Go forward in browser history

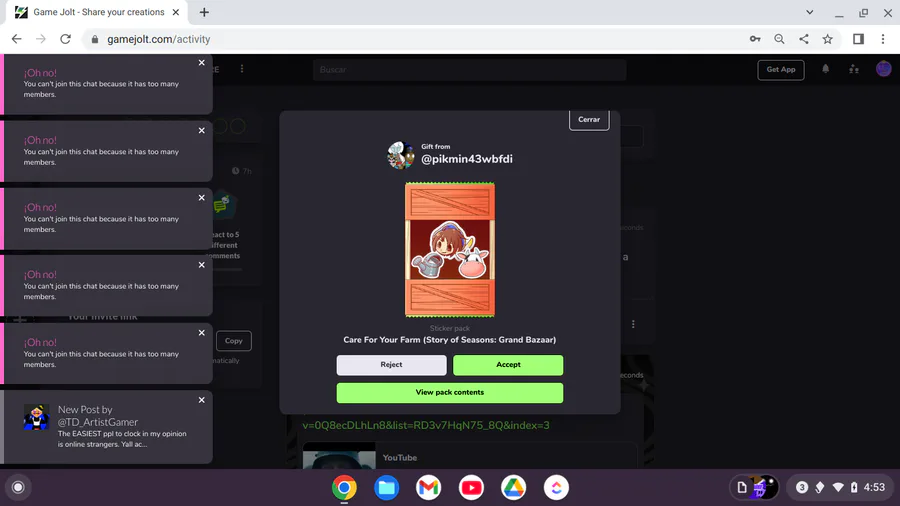pos(41,39)
